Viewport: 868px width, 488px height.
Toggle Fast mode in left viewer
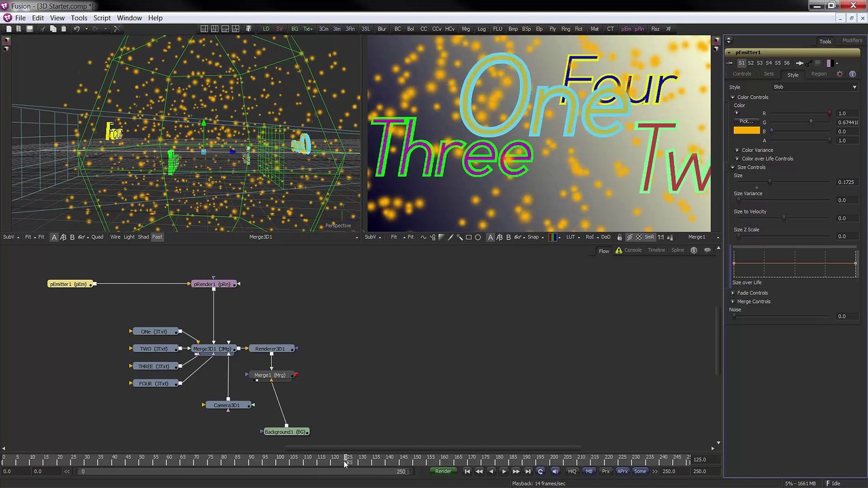pyautogui.click(x=157, y=237)
